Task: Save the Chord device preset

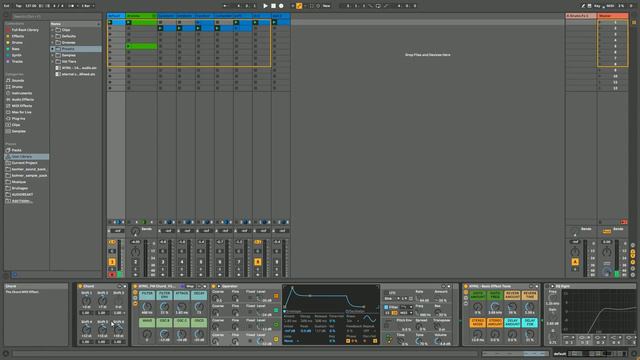Action: (x=124, y=286)
